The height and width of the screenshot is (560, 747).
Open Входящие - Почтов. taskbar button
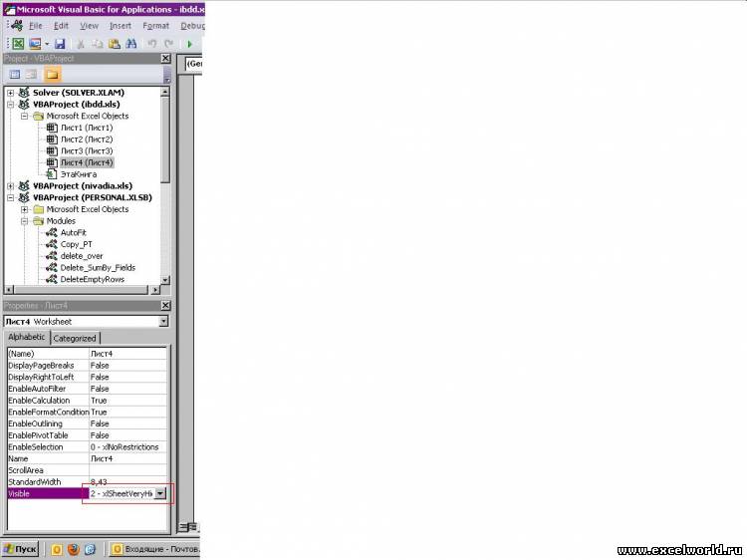tap(154, 549)
